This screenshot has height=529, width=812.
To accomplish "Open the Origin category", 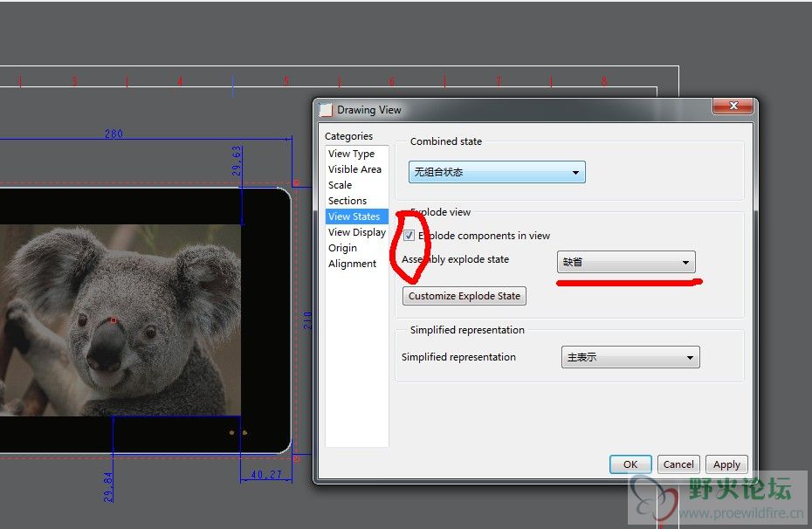I will point(342,248).
